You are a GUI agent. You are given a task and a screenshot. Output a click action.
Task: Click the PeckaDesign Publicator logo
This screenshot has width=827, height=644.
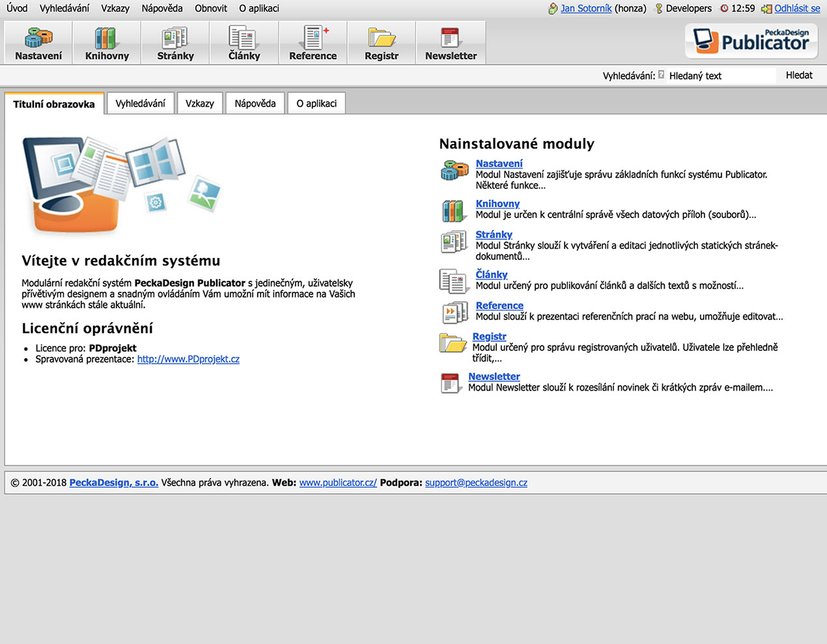click(x=751, y=40)
